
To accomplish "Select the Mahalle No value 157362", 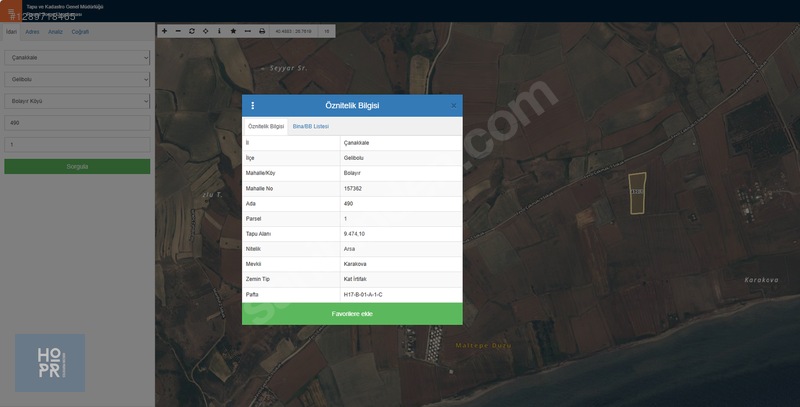I will [x=353, y=188].
